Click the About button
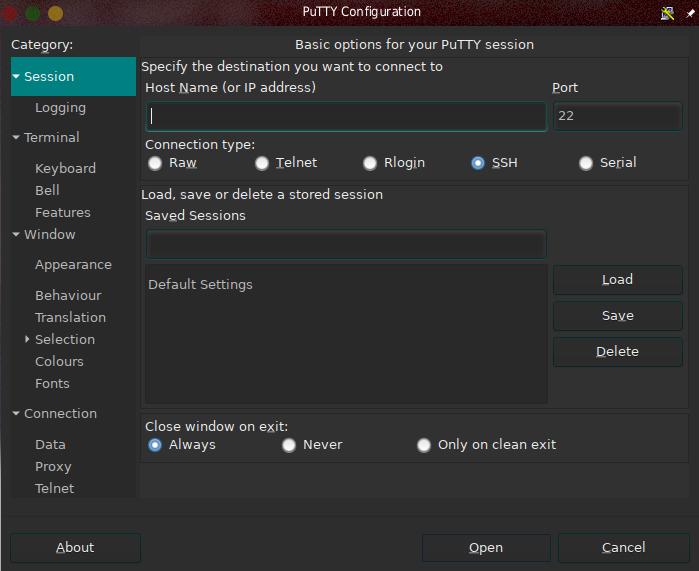This screenshot has height=571, width=699. point(75,548)
